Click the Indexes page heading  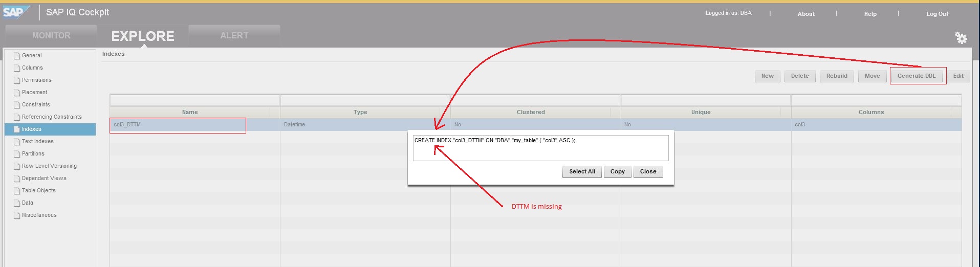tap(113, 54)
